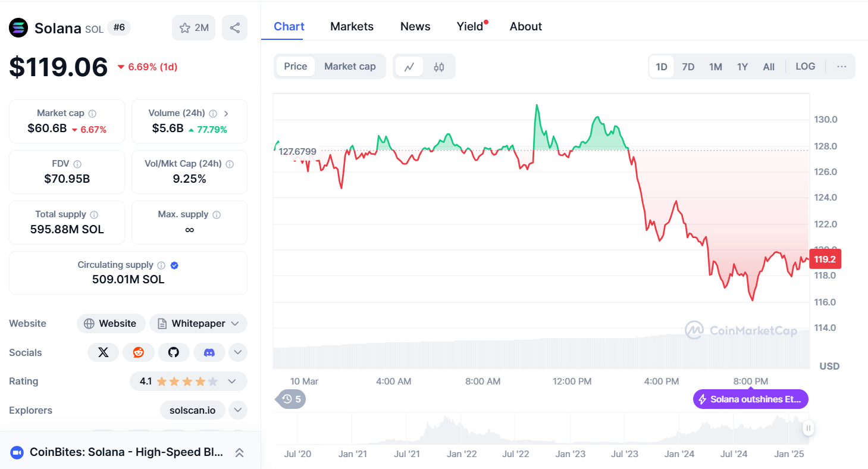This screenshot has width=868, height=469.
Task: Click the $70.95B FDV value
Action: point(67,179)
